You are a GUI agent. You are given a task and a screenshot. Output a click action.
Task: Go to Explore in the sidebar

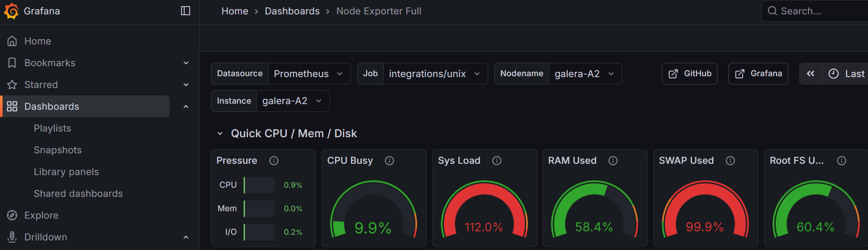tap(41, 215)
